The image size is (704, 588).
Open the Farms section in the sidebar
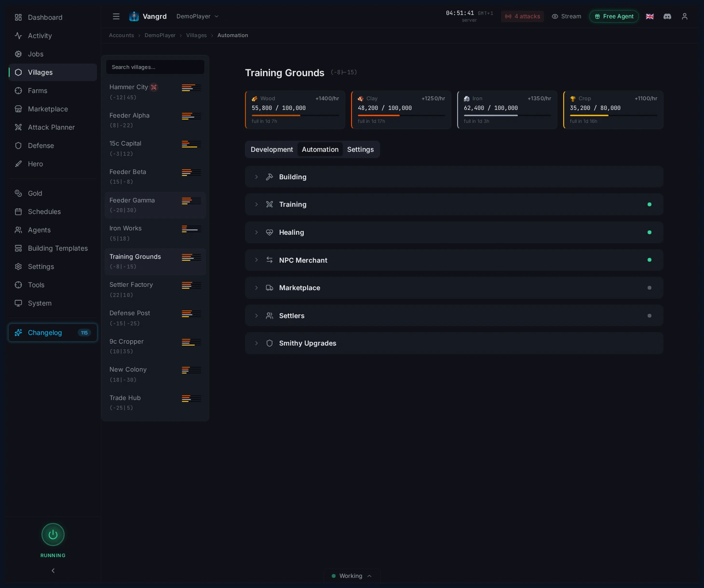(38, 91)
